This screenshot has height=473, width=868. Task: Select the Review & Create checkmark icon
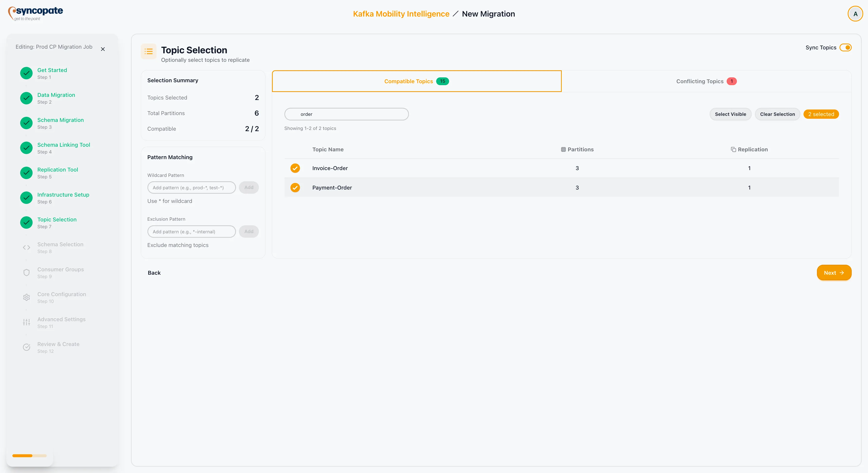[26, 347]
